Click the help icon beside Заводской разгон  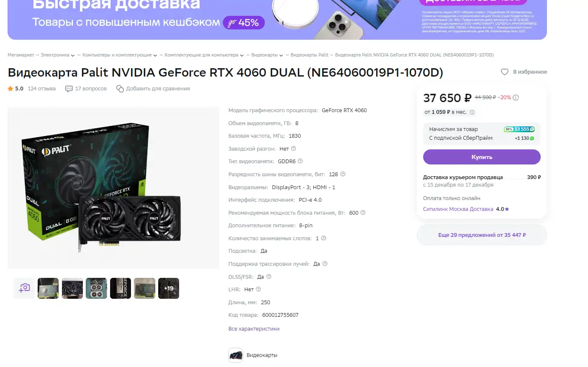click(293, 149)
